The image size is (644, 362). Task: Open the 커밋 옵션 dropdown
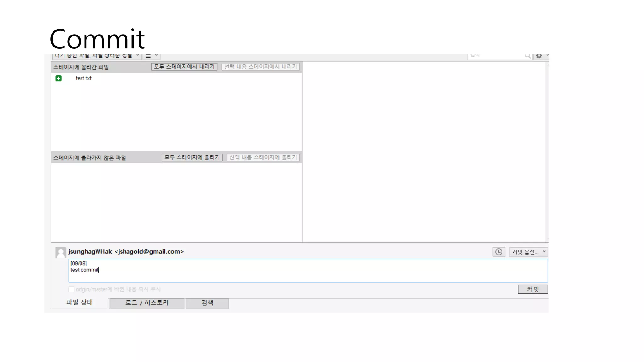(x=528, y=252)
